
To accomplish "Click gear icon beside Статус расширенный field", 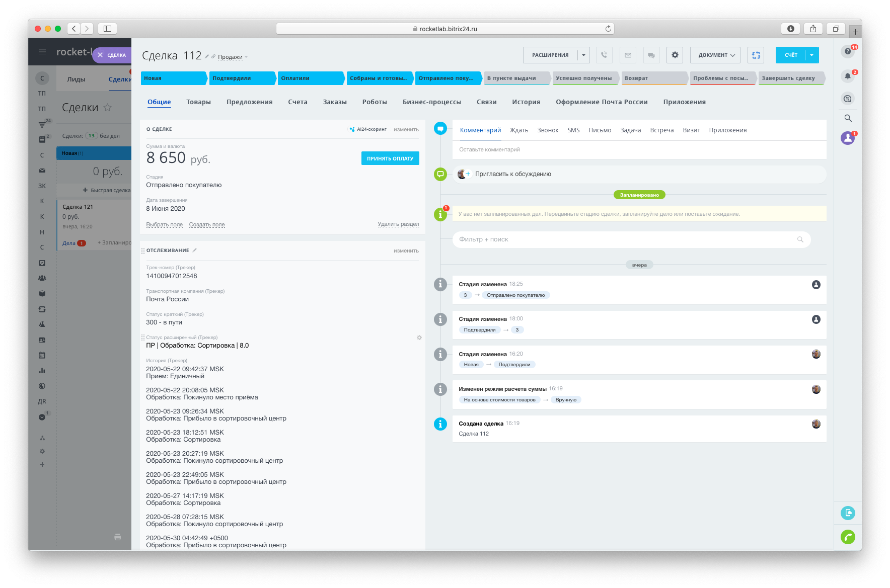I will pos(419,338).
